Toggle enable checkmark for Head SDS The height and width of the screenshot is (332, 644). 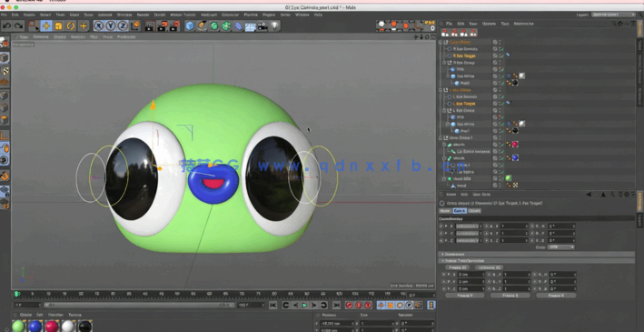pyautogui.click(x=501, y=179)
